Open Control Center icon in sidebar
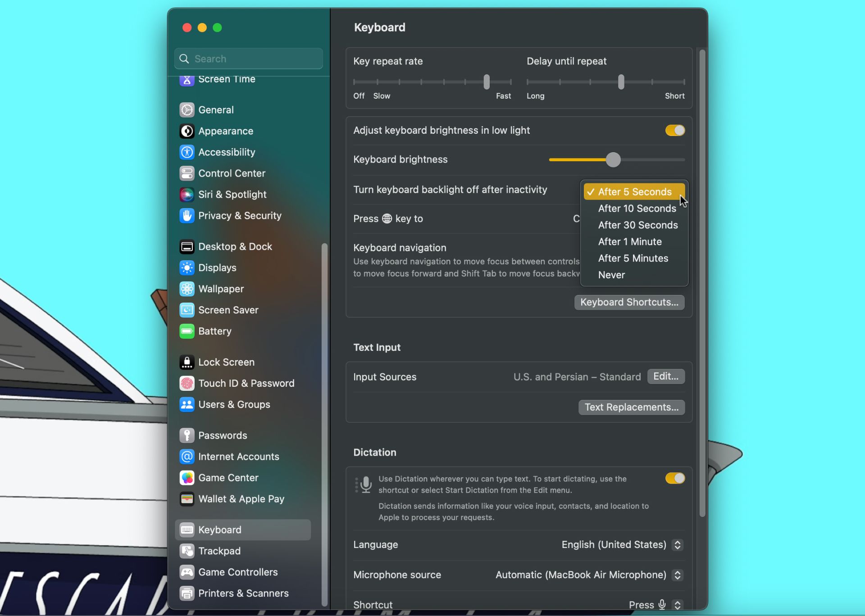Viewport: 865px width, 616px height. 187,173
